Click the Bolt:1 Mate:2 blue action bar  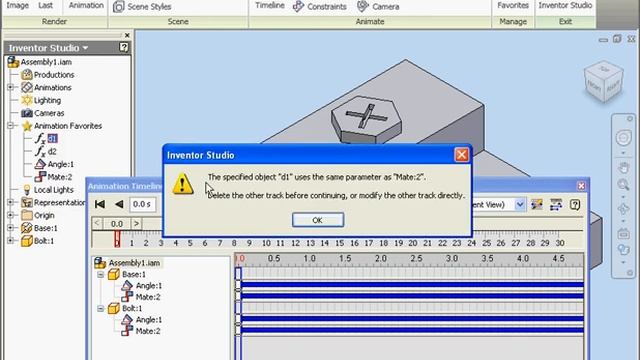[412, 330]
